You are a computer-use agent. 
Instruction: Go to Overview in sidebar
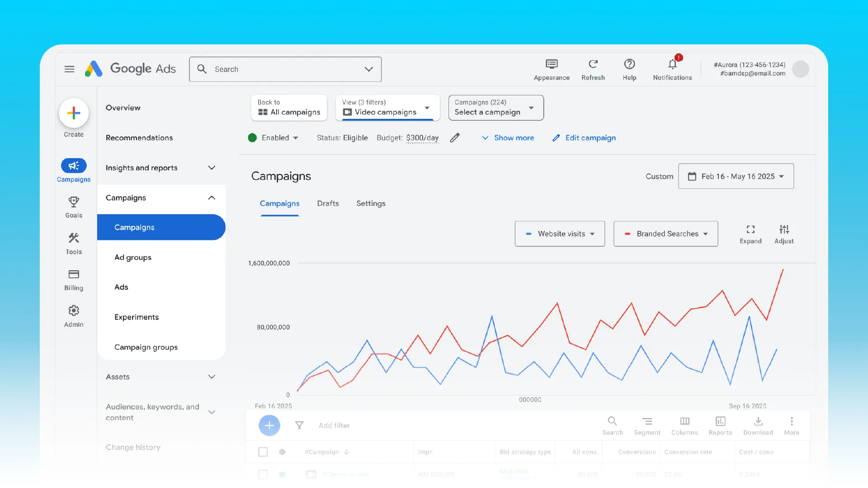(123, 108)
